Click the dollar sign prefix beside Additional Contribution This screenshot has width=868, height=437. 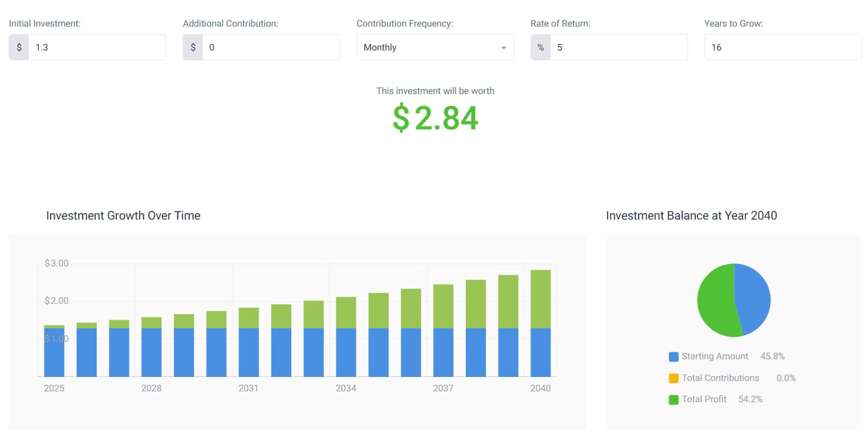(193, 47)
